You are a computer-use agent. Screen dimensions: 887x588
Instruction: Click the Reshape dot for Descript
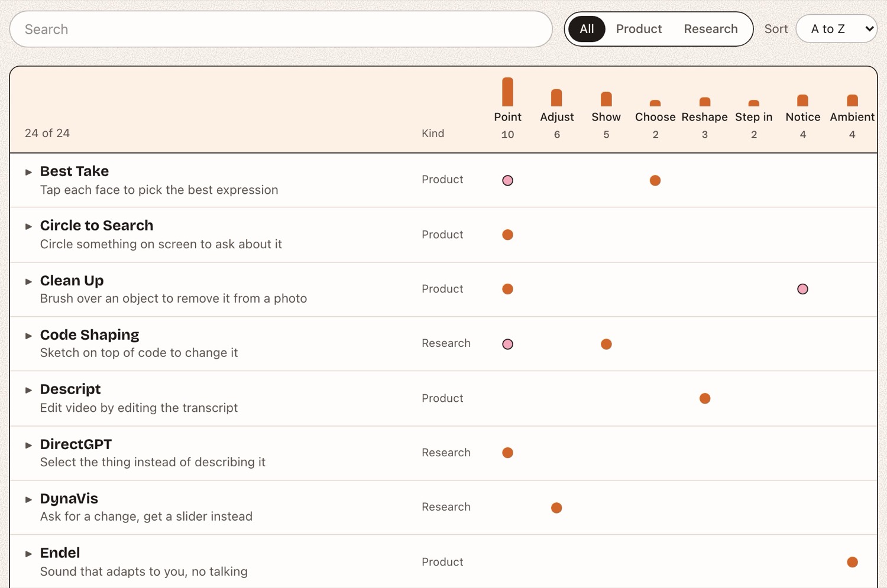(705, 398)
